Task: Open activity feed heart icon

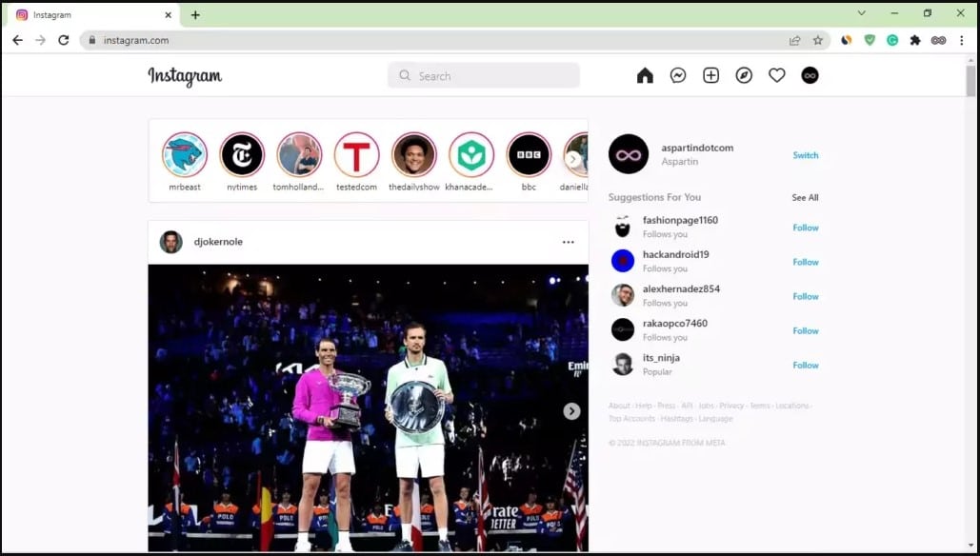Action: tap(777, 76)
